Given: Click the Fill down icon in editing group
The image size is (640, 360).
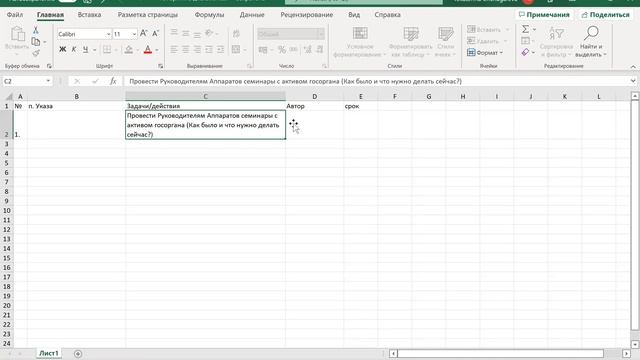Looking at the screenshot, I should (x=525, y=41).
